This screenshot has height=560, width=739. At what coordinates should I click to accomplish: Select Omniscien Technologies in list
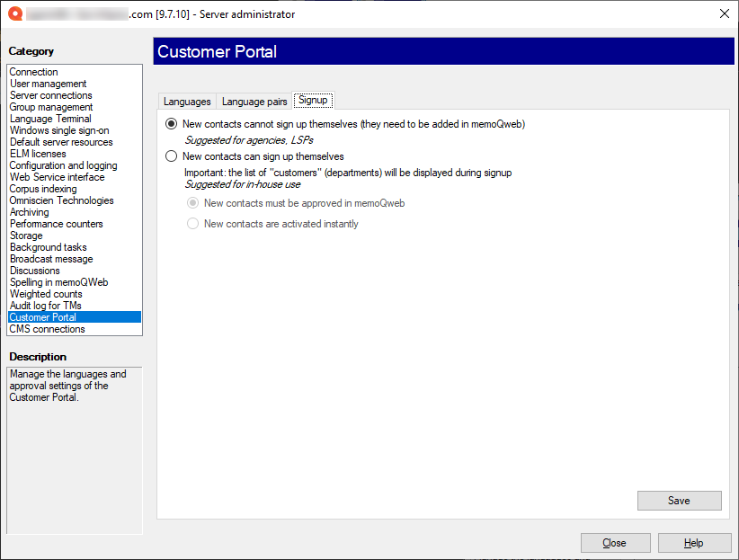pyautogui.click(x=62, y=200)
